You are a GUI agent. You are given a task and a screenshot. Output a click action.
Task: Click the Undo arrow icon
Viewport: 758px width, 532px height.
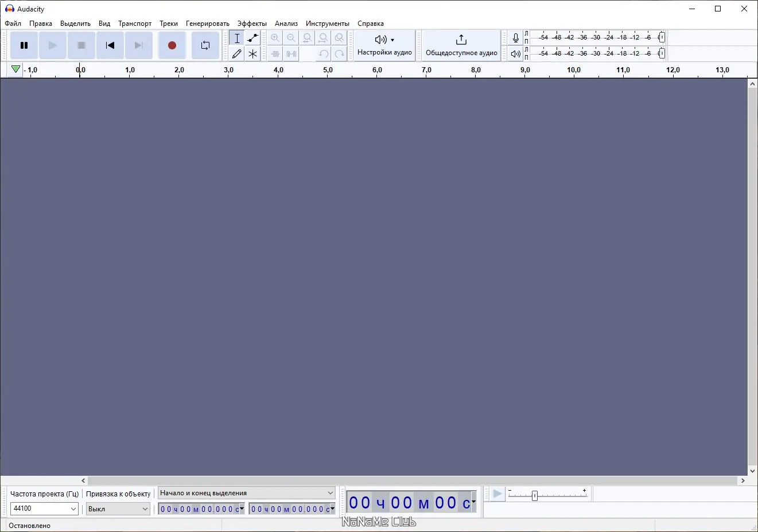(x=324, y=54)
